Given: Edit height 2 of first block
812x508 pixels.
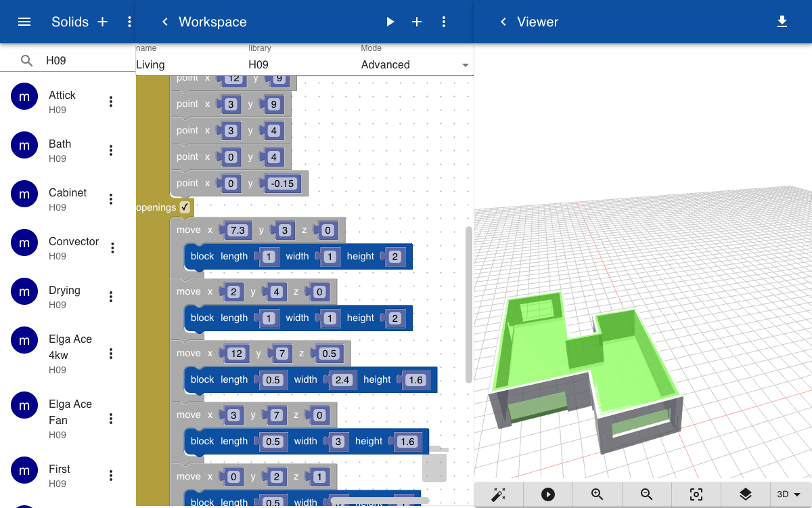Looking at the screenshot, I should point(395,257).
